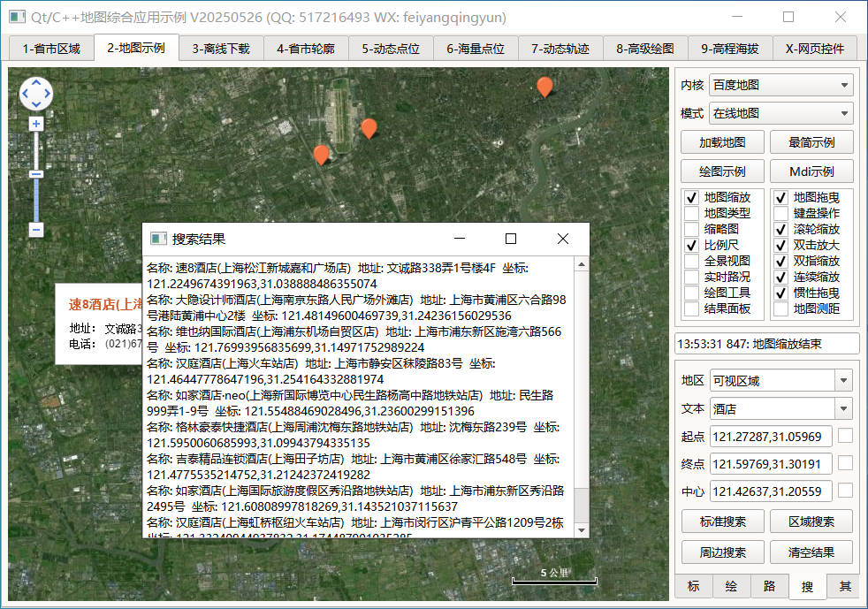Image resolution: width=868 pixels, height=609 pixels.
Task: Click the 终点 coordinate input field
Action: tap(771, 464)
